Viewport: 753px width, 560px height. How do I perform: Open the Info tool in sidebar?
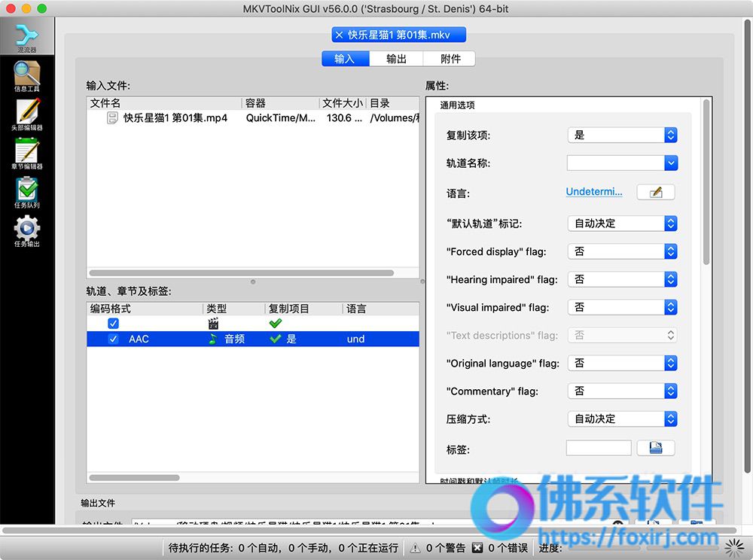(27, 76)
